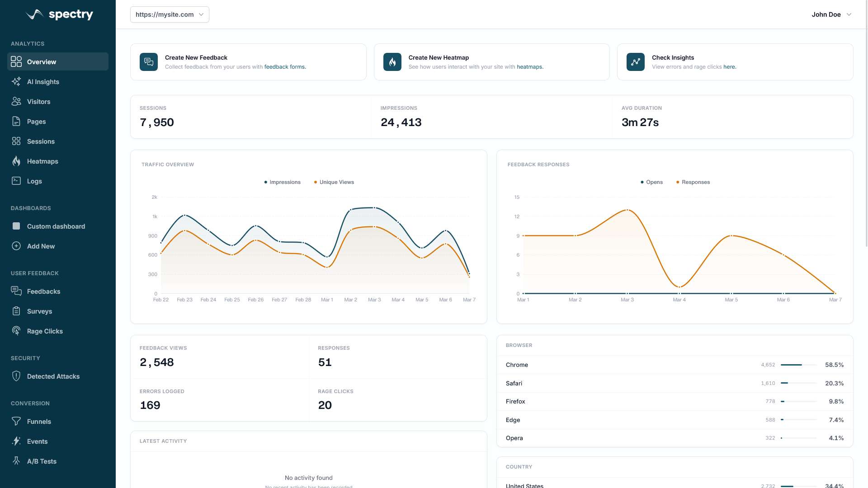Toggle the Impressions series in Traffic legend
This screenshot has height=488, width=868.
point(282,182)
